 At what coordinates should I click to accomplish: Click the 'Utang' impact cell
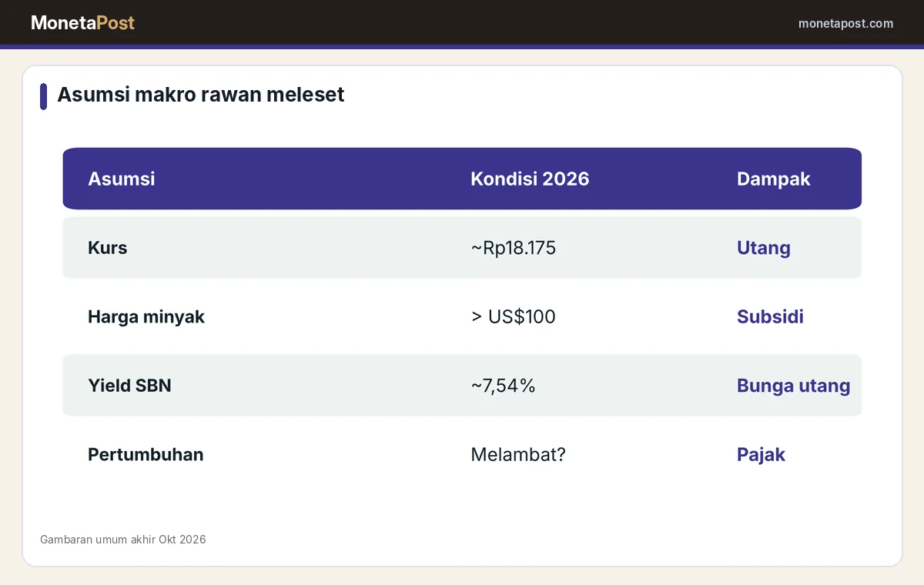tap(764, 248)
